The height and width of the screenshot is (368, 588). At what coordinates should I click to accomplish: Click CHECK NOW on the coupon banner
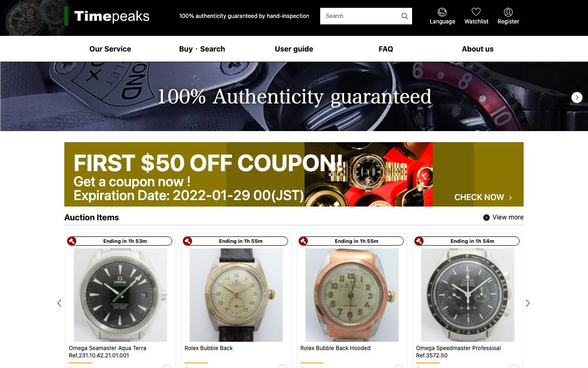coord(483,197)
